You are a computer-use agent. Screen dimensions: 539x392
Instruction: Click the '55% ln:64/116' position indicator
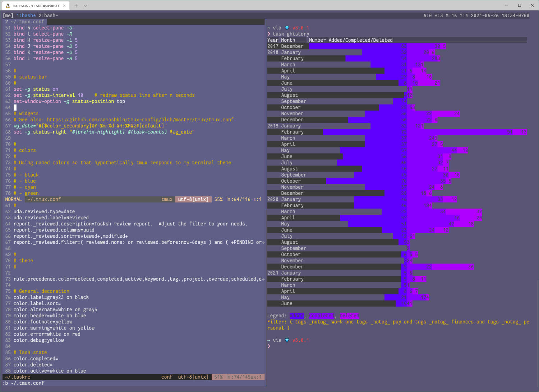[x=238, y=199]
